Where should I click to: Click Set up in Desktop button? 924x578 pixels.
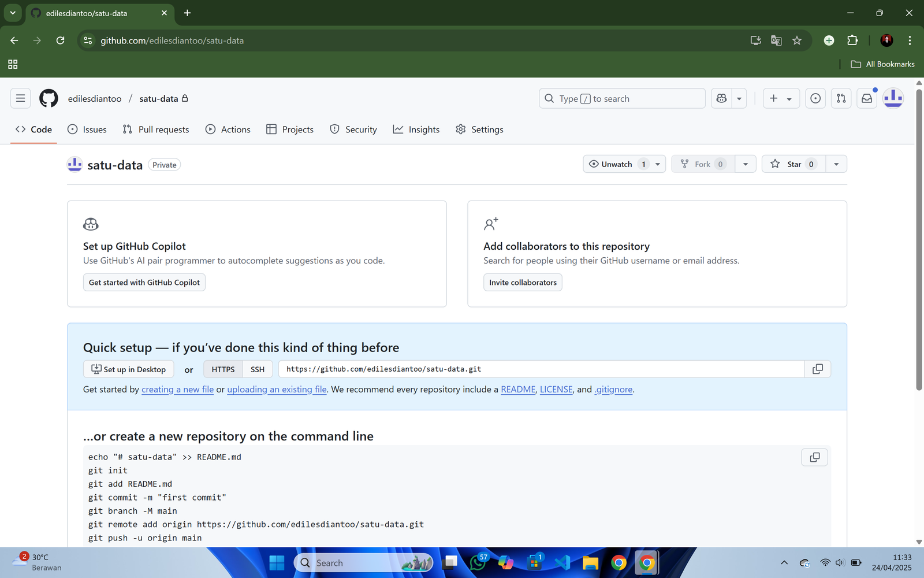[129, 369]
